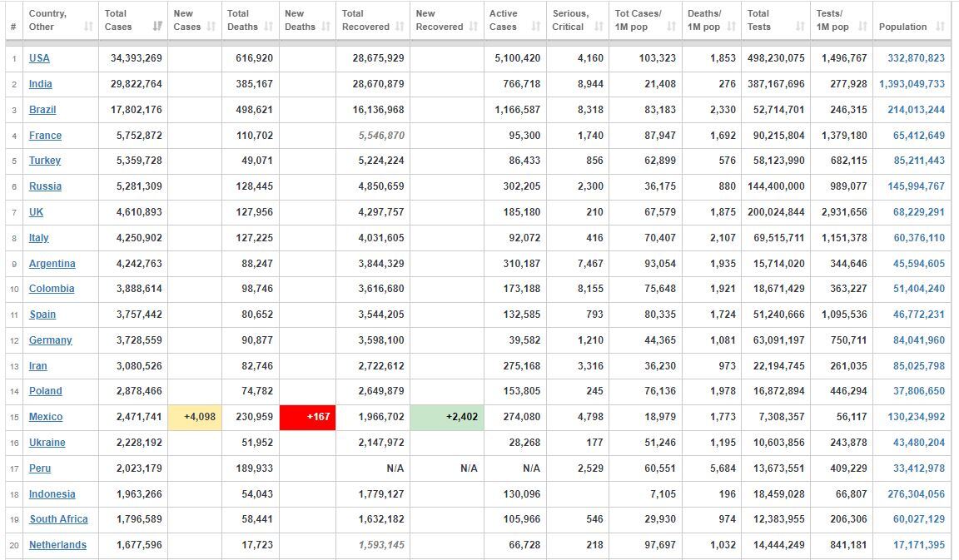Screen dimensions: 959x560
Task: Open the Ukraine country link
Action: click(47, 442)
